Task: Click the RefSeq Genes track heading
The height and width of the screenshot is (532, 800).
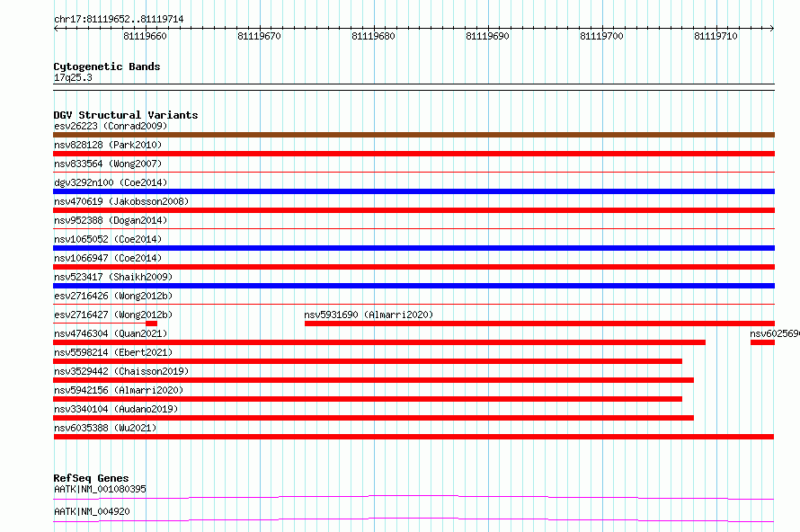Action: 92,478
